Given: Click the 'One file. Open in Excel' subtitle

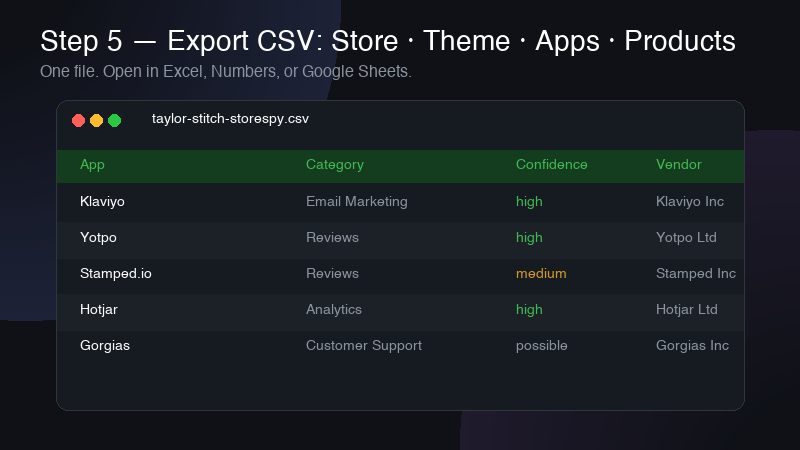Looking at the screenshot, I should (226, 71).
